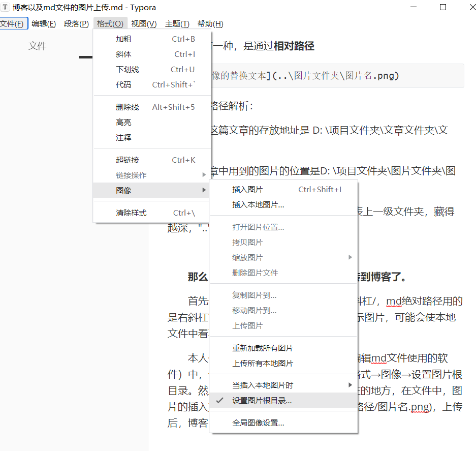The width and height of the screenshot is (476, 451).
Task: Apply 删除线 strikethrough formatting
Action: 152,107
